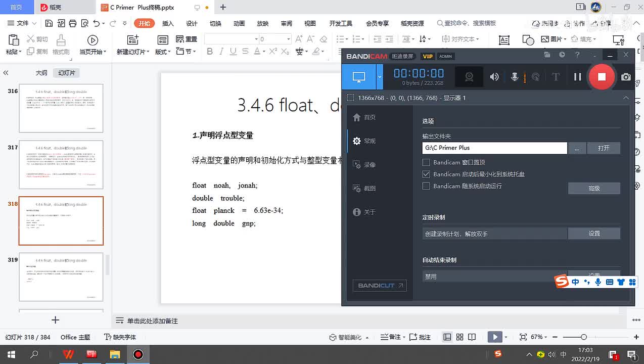Add a new slide with plus button
The height and width of the screenshot is (364, 644).
(x=56, y=320)
